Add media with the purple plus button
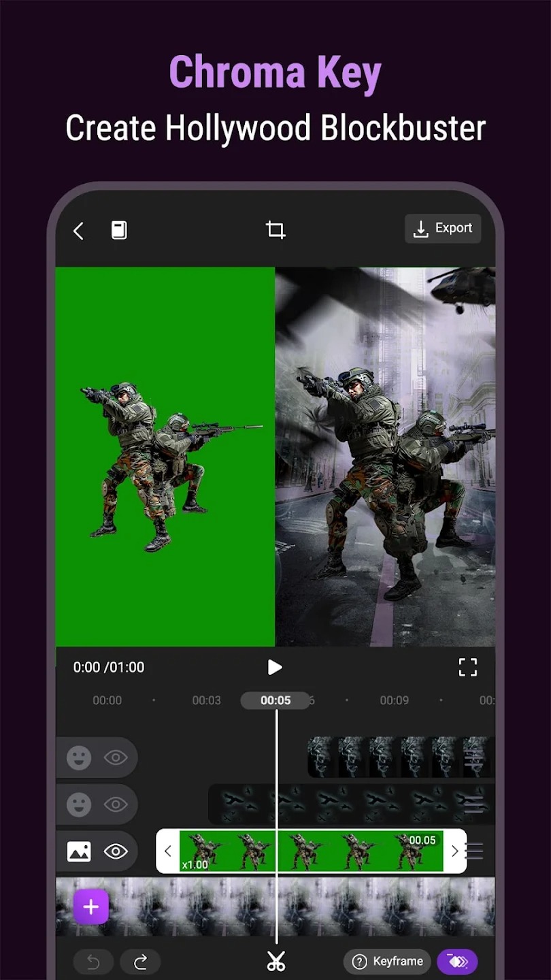The width and height of the screenshot is (551, 980). (91, 906)
